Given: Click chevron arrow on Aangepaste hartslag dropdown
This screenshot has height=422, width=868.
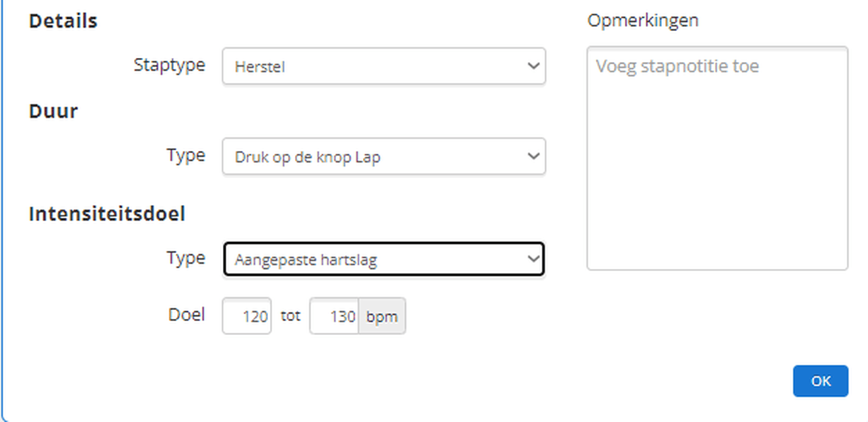Looking at the screenshot, I should (x=533, y=259).
